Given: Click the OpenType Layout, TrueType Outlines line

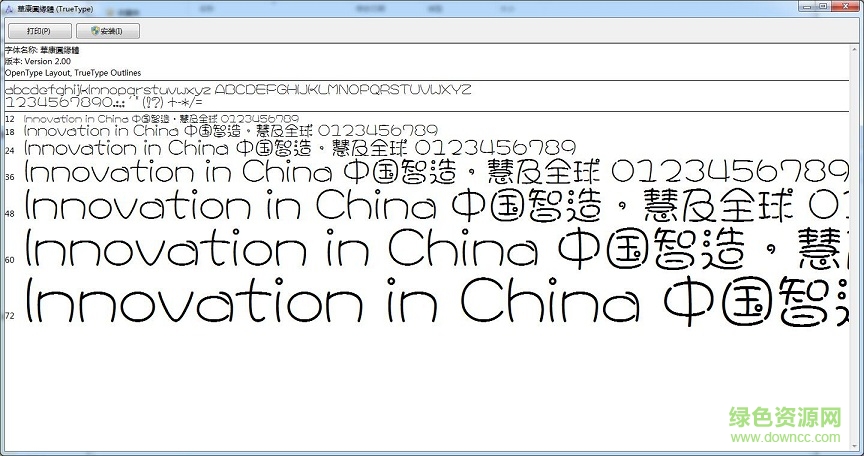Looking at the screenshot, I should point(73,73).
